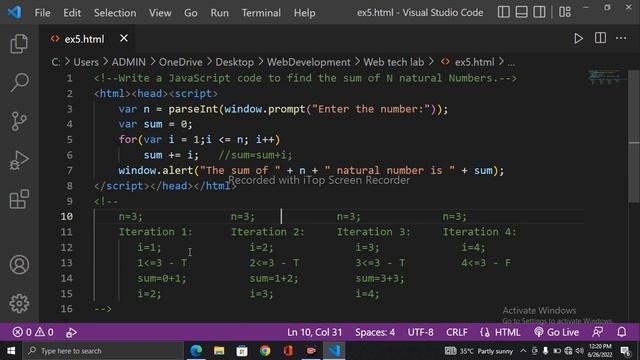
Task: Open screen recorder app in taskbar
Action: point(311,351)
